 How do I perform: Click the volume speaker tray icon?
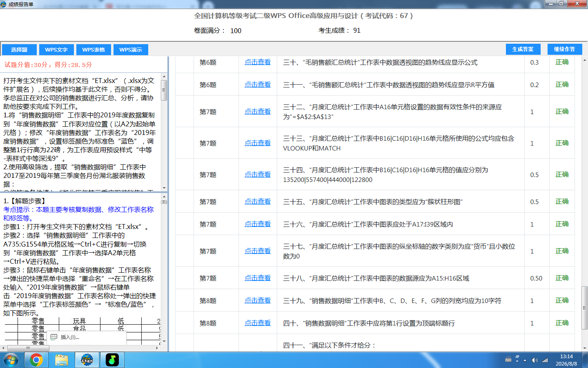click(535, 360)
